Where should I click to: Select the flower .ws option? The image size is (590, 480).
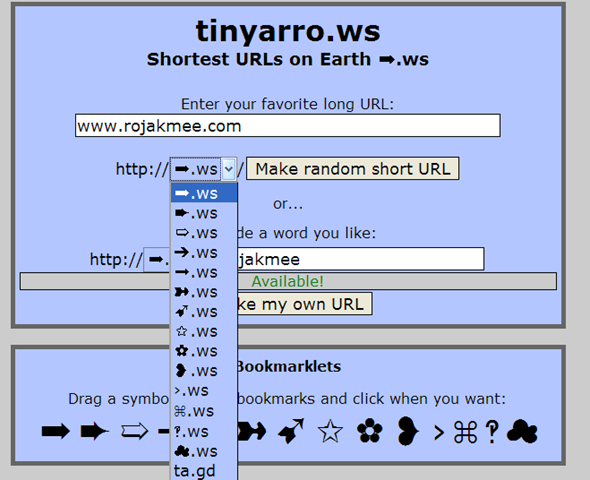[204, 351]
